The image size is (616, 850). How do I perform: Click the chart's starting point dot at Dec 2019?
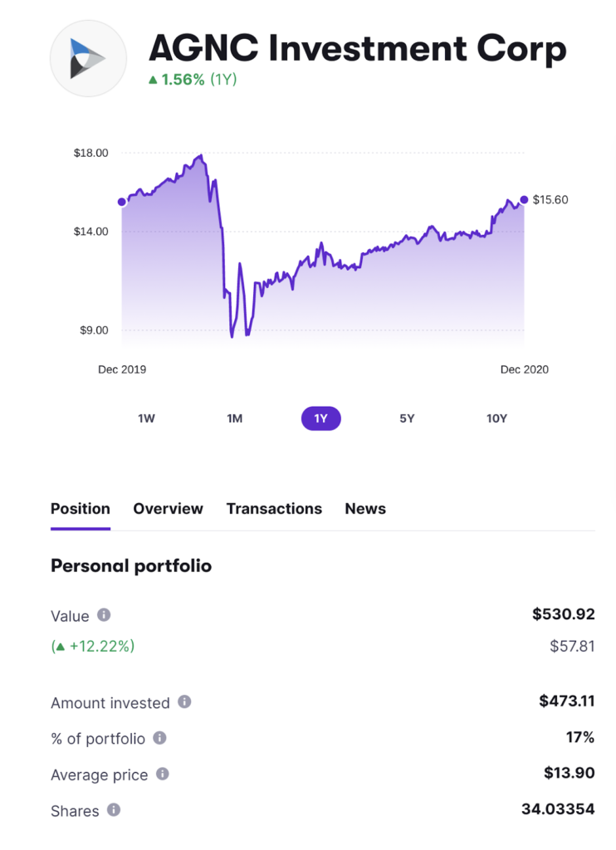(122, 202)
